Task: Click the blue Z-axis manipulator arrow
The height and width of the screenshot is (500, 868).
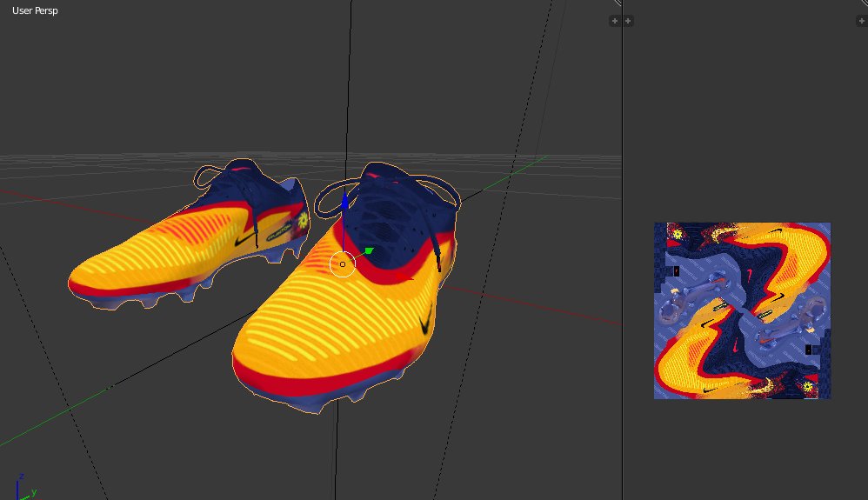Action: pos(345,201)
